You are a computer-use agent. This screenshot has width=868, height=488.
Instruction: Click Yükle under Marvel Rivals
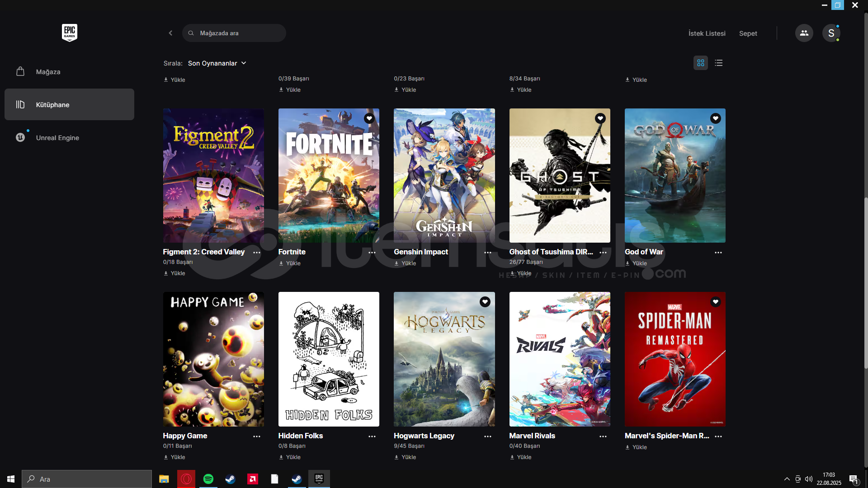tap(521, 457)
